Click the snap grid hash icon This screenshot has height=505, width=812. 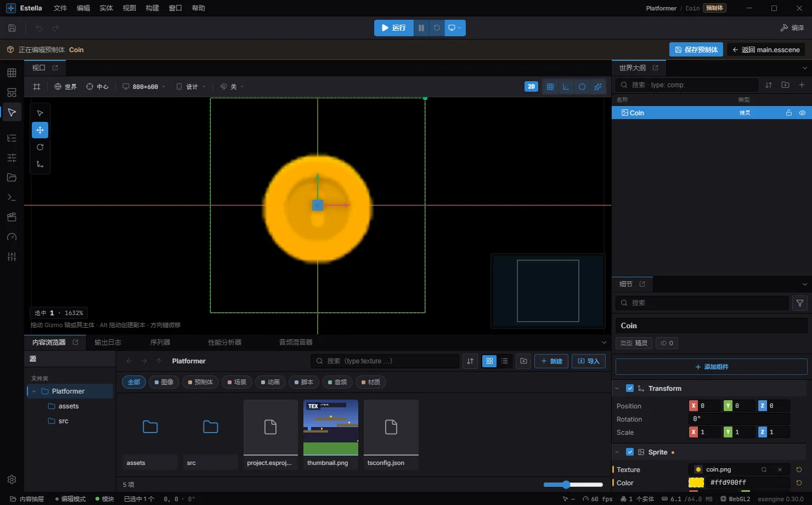(x=37, y=87)
